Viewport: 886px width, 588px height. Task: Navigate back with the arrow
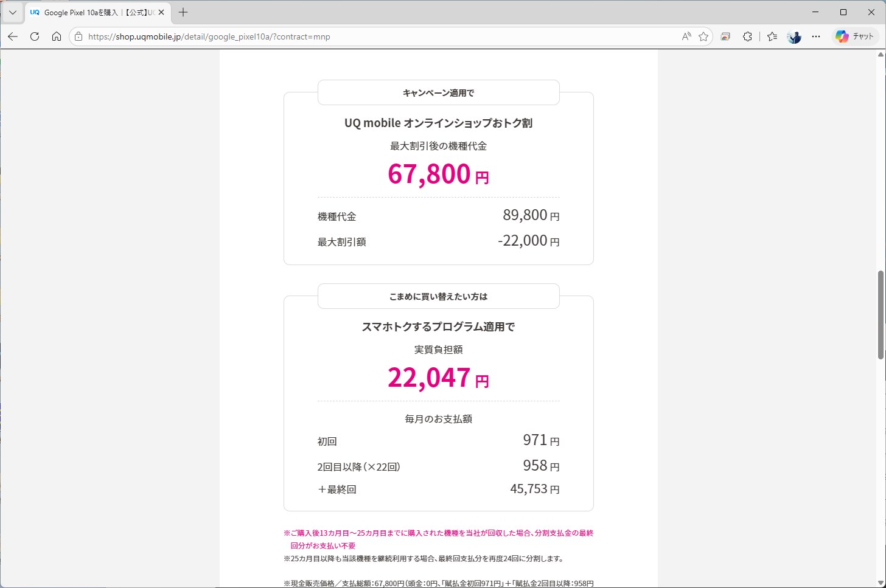(x=12, y=36)
